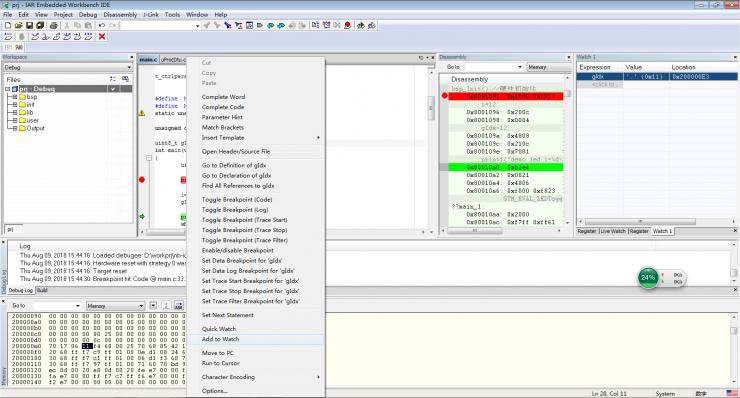Click the editor vertical scrollbar thumb
The width and height of the screenshot is (740, 398).
[430, 109]
